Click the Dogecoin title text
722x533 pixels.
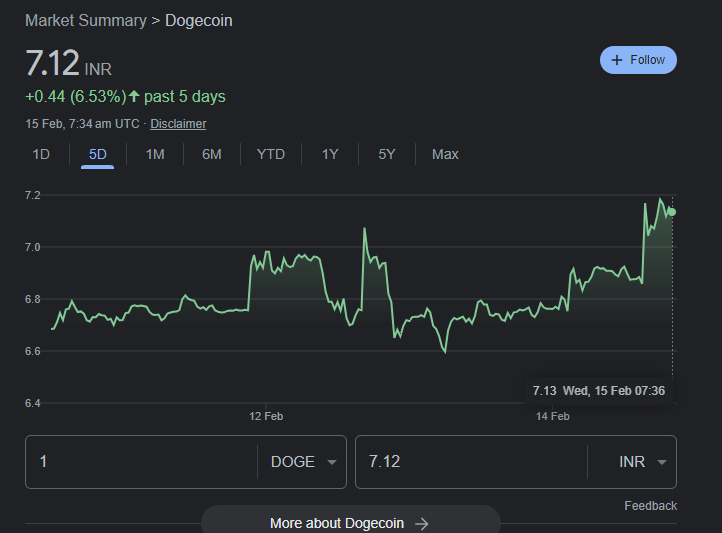point(199,21)
